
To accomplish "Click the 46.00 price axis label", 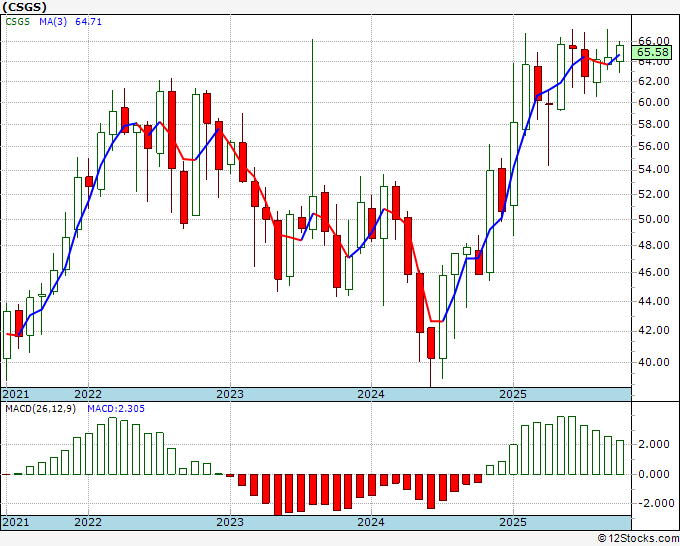I will tap(654, 272).
